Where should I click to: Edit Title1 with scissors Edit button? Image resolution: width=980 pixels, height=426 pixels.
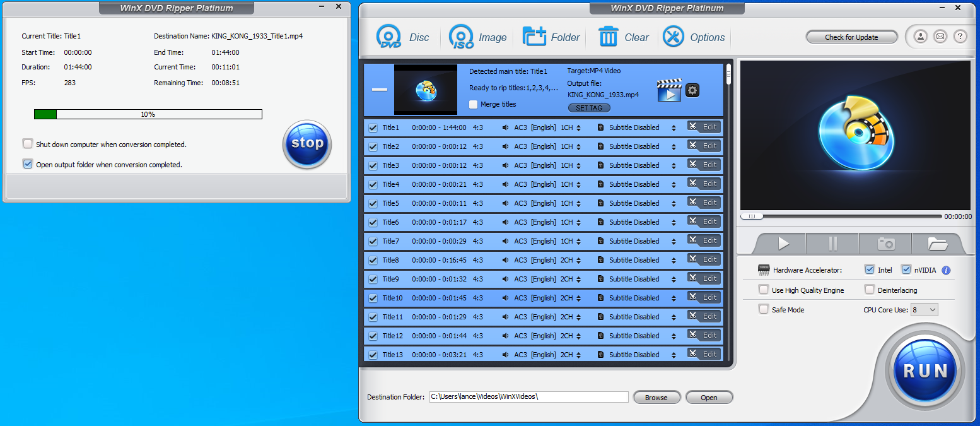coord(704,127)
